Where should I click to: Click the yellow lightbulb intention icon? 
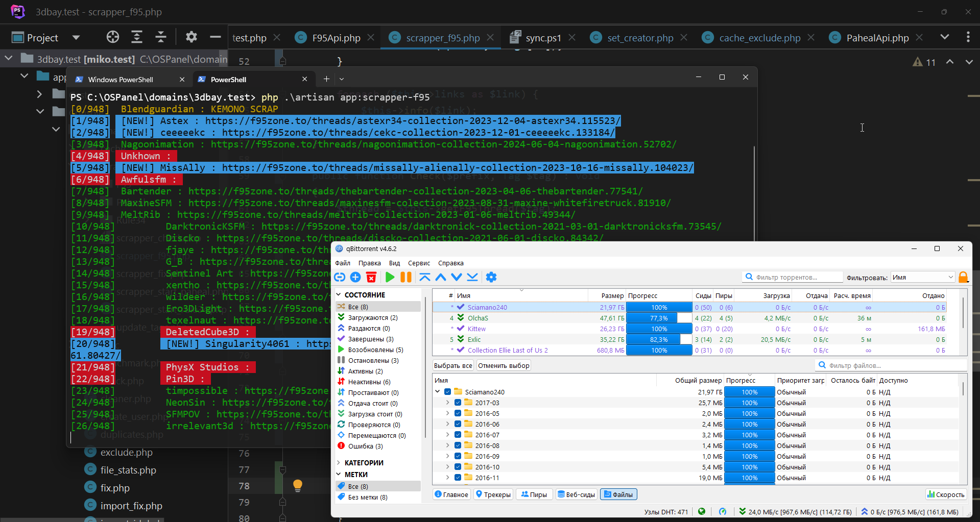[298, 485]
